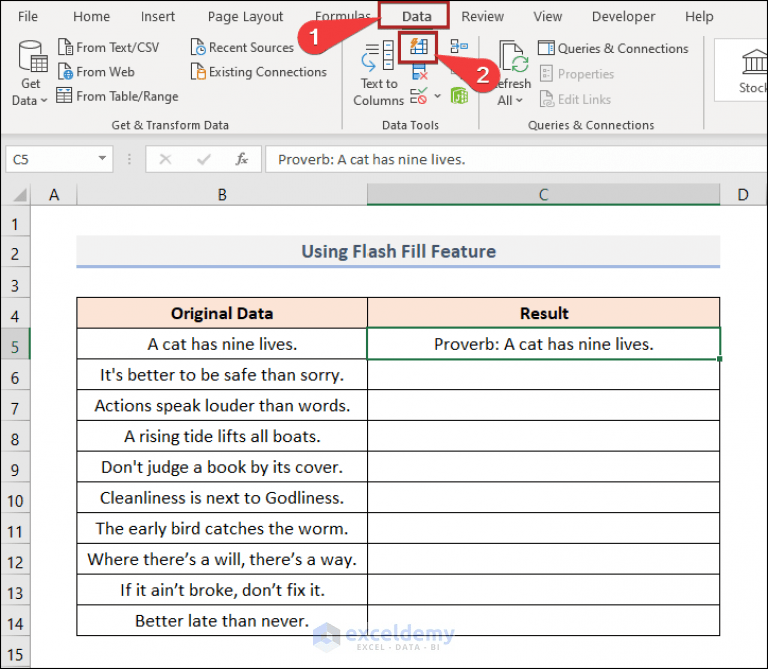
Task: Import data From Text/CSV
Action: [108, 48]
